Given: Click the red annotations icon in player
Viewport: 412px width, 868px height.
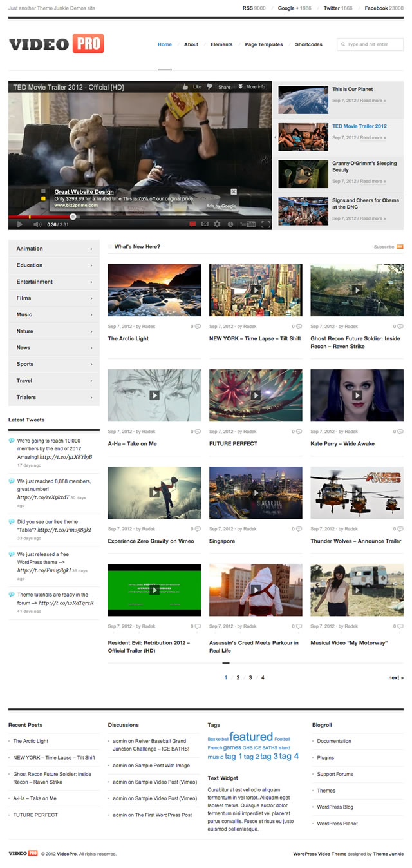Looking at the screenshot, I should click(x=192, y=224).
